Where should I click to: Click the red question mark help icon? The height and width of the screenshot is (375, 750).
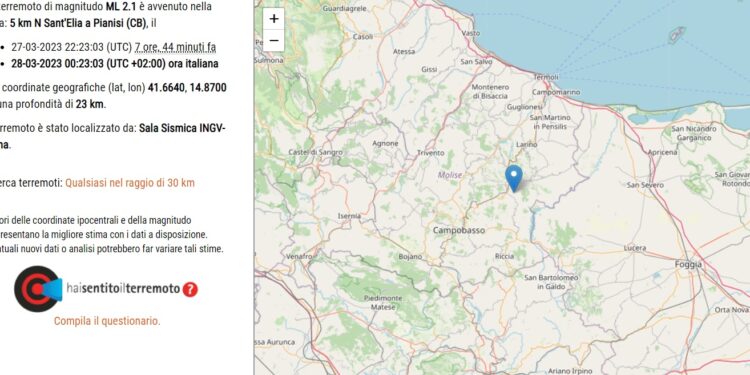click(x=190, y=289)
